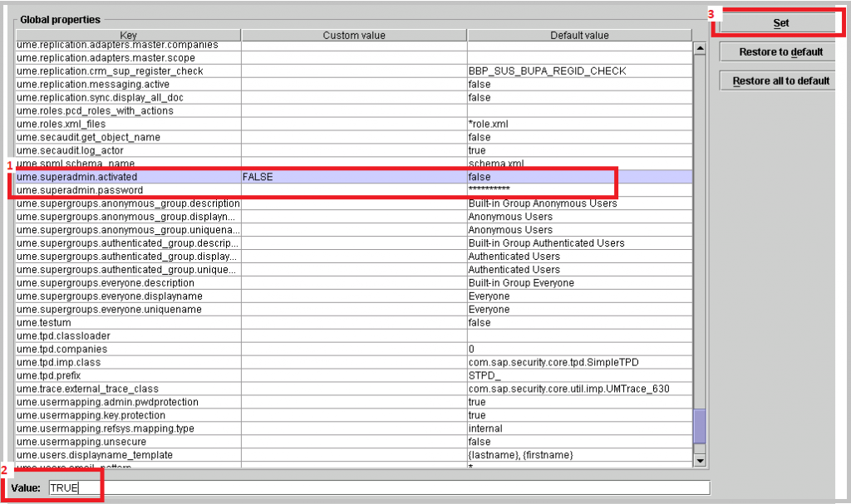Click the Default value column header
This screenshot has height=504, width=851.
pyautogui.click(x=580, y=35)
